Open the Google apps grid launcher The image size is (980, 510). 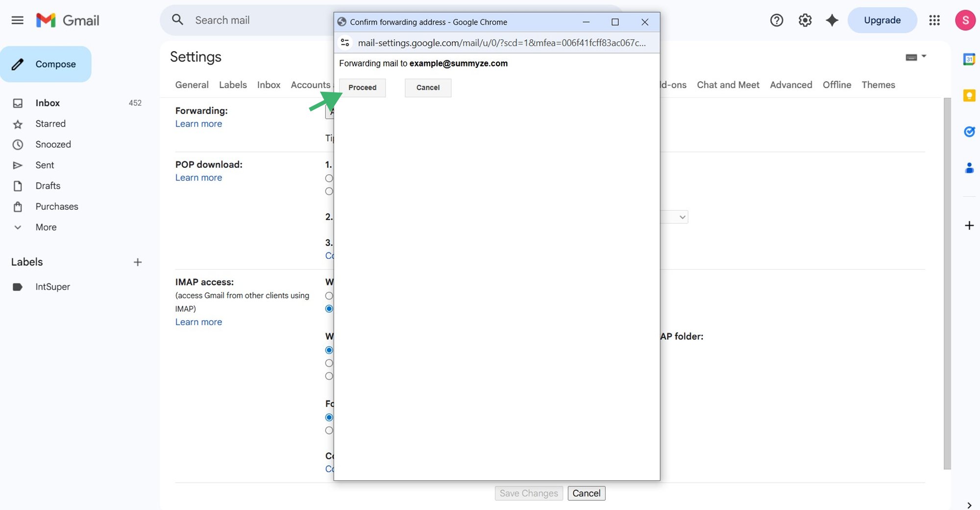[x=934, y=20]
